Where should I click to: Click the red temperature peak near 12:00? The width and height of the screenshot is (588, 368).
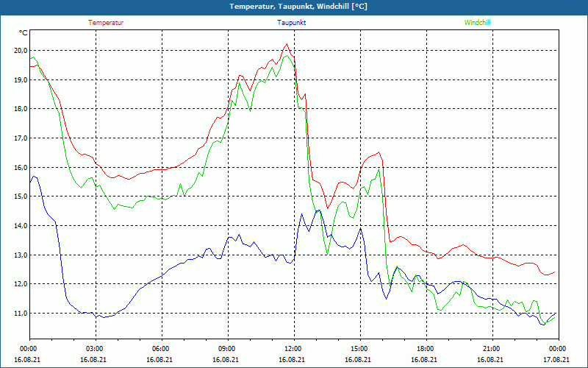[287, 44]
